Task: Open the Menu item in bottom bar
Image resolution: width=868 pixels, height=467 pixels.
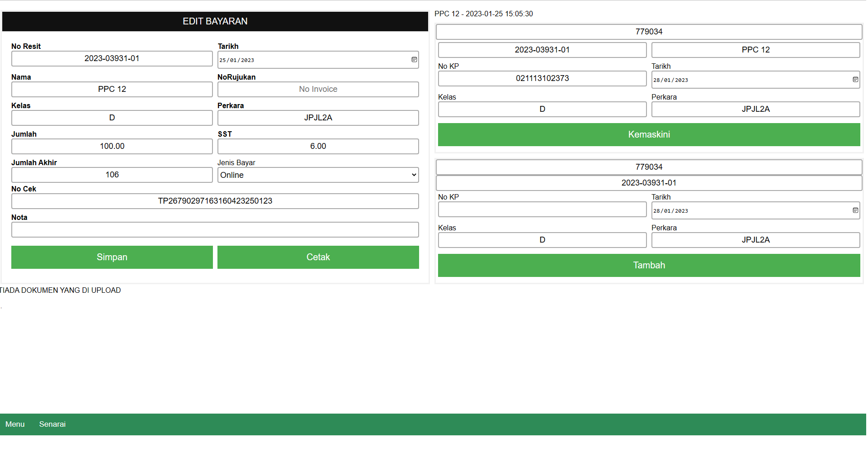Action: point(15,424)
